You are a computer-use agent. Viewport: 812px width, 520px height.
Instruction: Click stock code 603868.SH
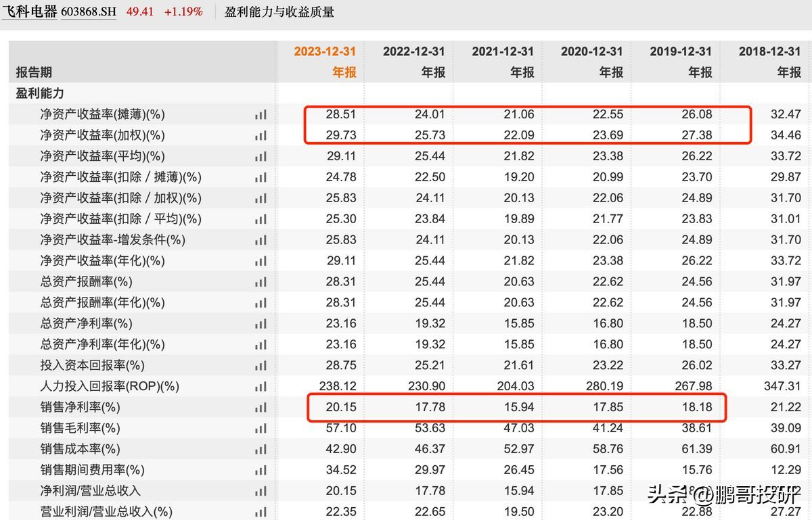(88, 12)
